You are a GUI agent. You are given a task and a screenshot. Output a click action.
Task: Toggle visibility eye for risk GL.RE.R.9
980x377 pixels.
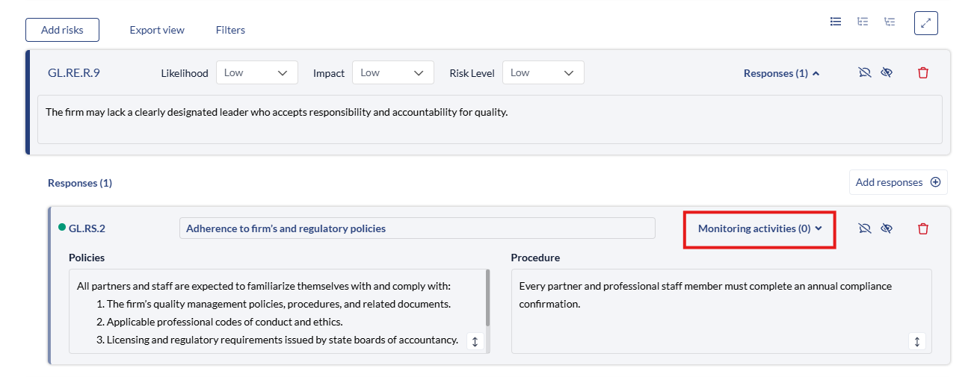(x=887, y=73)
